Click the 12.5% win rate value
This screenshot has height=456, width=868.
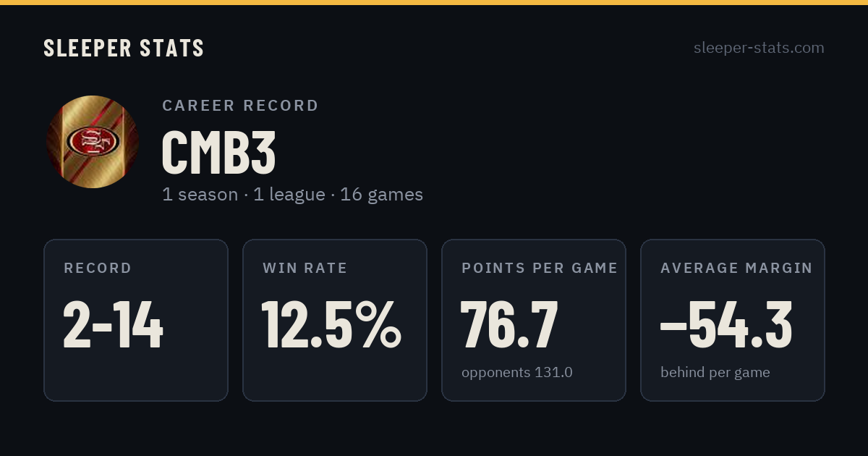[x=331, y=325]
